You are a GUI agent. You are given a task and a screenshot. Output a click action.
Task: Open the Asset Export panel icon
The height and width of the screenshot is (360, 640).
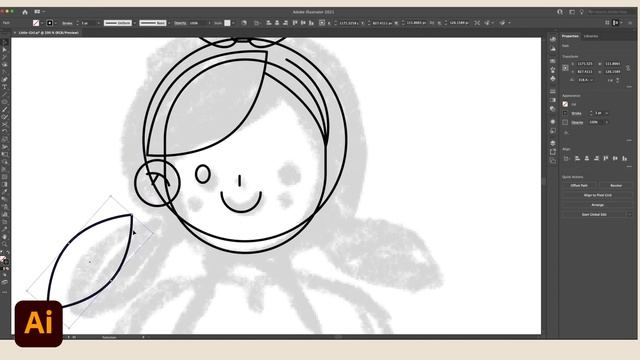(x=553, y=152)
